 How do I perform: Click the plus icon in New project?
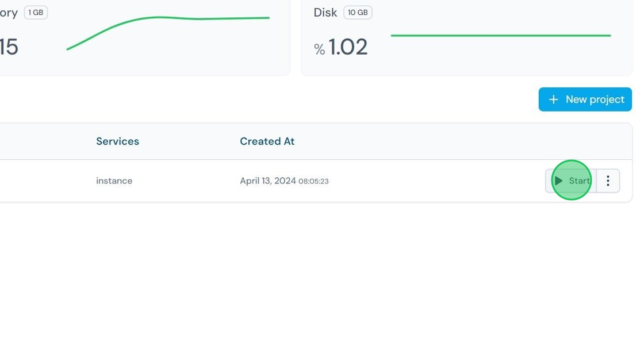553,99
